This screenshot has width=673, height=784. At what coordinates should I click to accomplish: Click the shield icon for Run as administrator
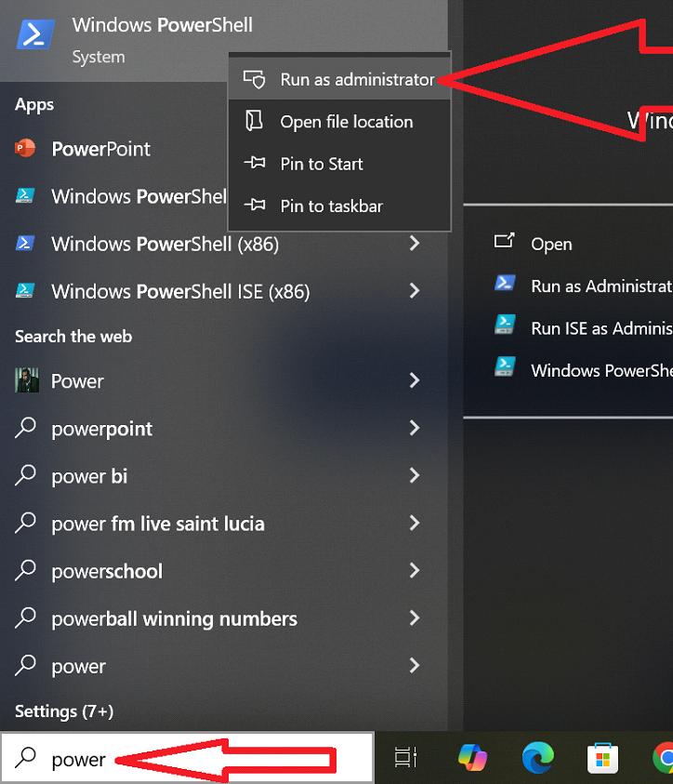255,79
